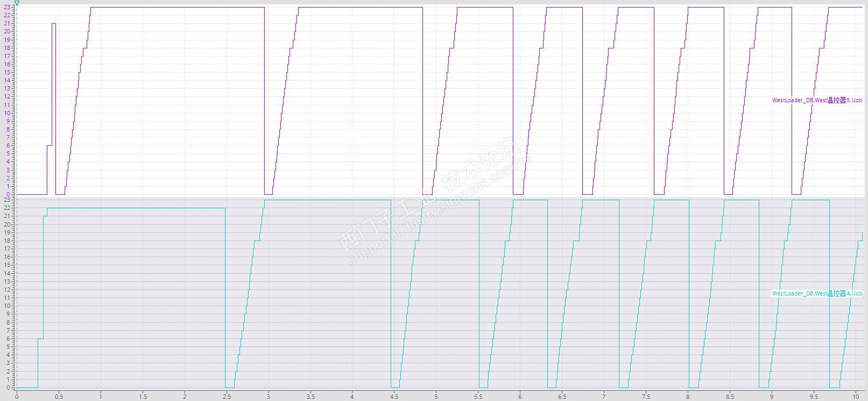Click the time axis label 10

pos(856,397)
